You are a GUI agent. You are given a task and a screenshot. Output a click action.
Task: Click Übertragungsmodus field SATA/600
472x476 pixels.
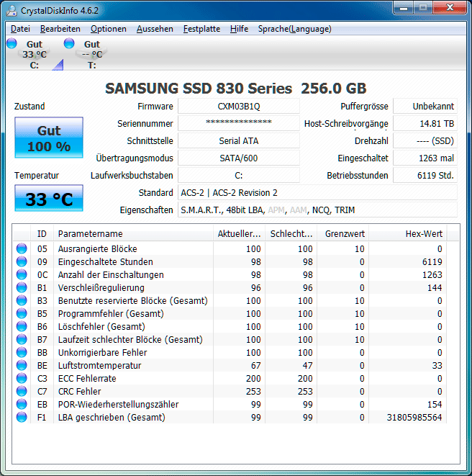(239, 158)
